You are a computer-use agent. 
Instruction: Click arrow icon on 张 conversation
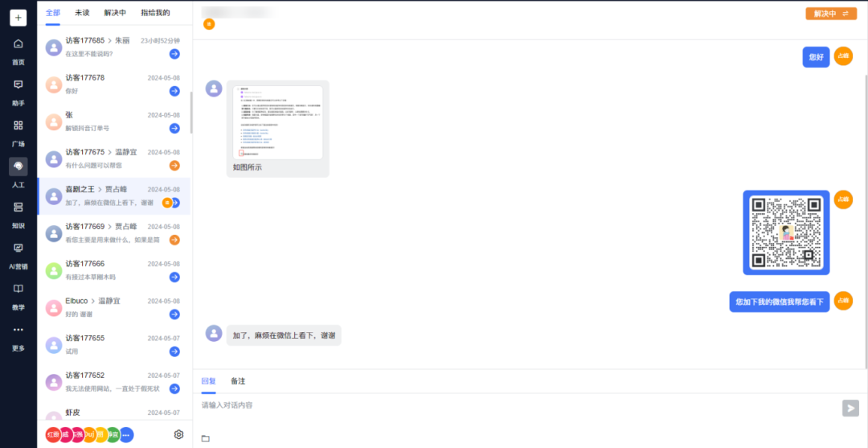pos(174,128)
